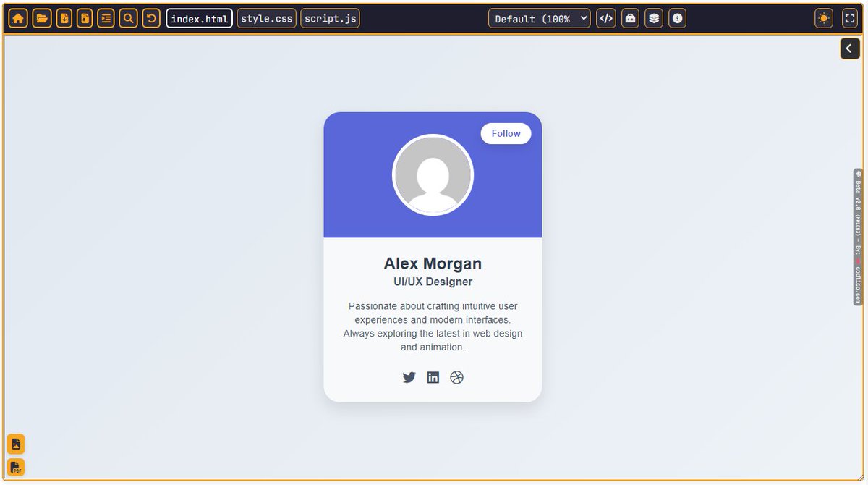Switch to index.html tab
This screenshot has height=485, width=868.
(199, 18)
